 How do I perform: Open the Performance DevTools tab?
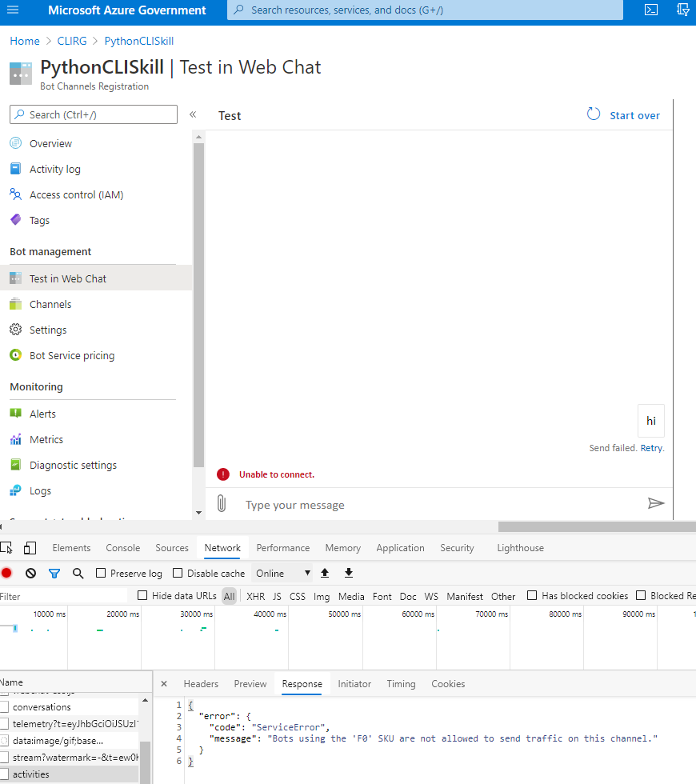tap(283, 548)
